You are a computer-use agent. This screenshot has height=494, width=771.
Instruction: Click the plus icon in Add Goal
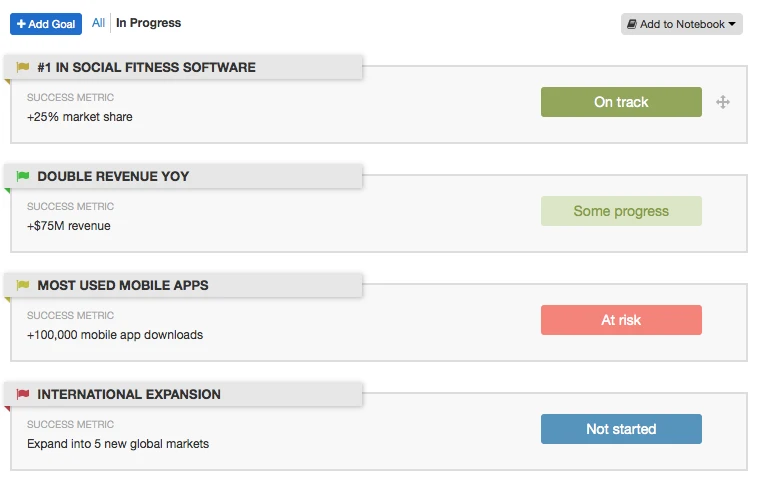coord(21,24)
